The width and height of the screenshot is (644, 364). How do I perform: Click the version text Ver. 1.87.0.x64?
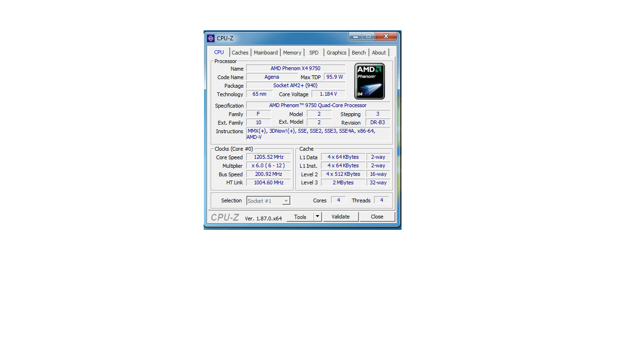pyautogui.click(x=263, y=218)
